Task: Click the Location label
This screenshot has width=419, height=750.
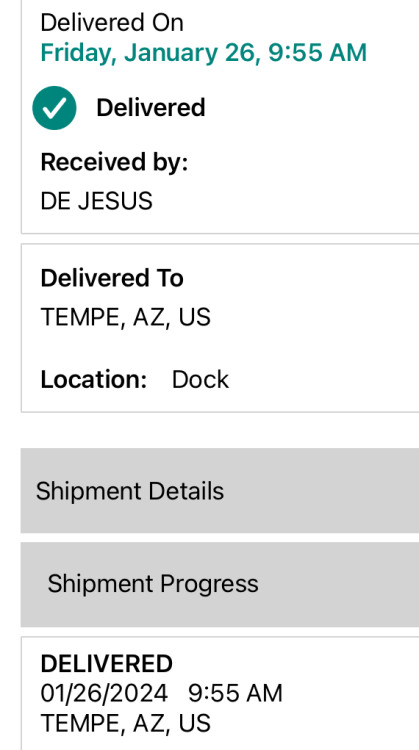Action: point(94,379)
